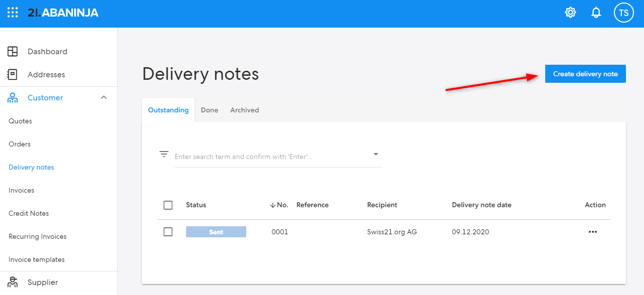
Task: Select the checkbox for delivery note 0001
Action: [x=168, y=232]
